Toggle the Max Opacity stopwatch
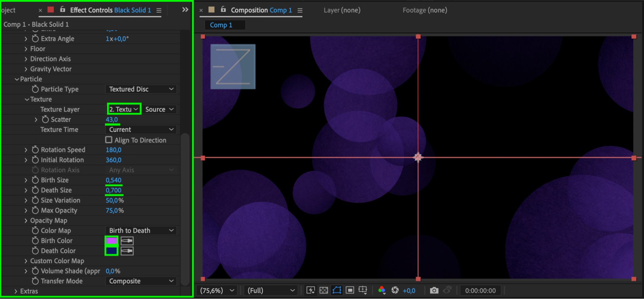 point(35,210)
